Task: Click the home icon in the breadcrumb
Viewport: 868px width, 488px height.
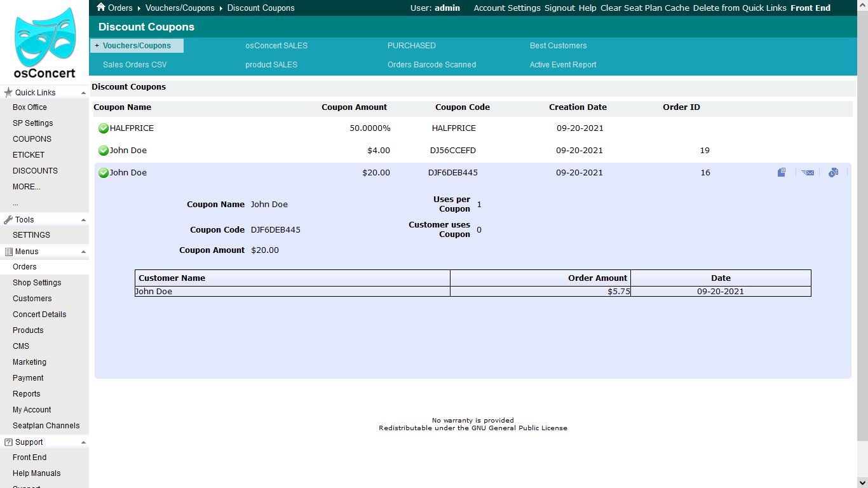Action: click(x=101, y=8)
